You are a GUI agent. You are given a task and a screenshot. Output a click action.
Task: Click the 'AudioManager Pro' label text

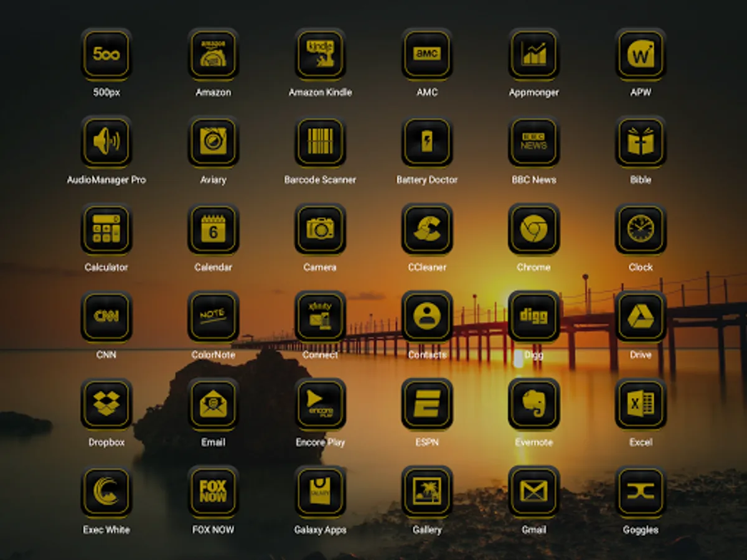click(106, 180)
